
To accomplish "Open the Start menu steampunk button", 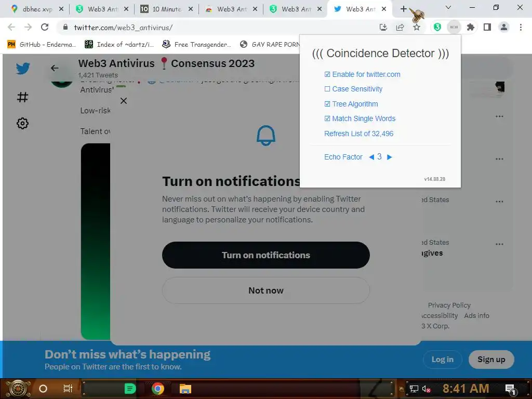I will [18, 389].
